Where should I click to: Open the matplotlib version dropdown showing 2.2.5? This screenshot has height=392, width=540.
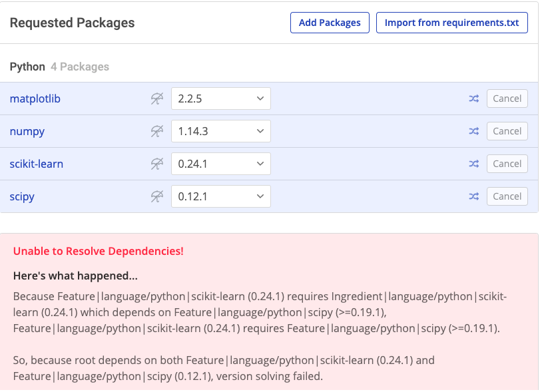(x=220, y=98)
